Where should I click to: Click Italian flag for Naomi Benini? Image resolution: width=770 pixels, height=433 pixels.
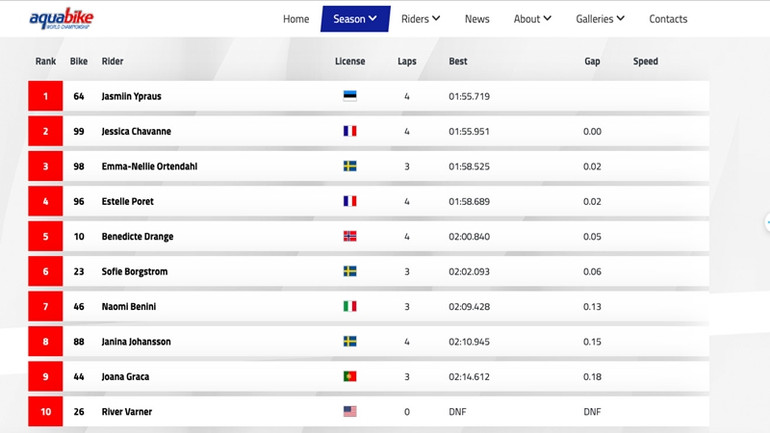pyautogui.click(x=350, y=307)
